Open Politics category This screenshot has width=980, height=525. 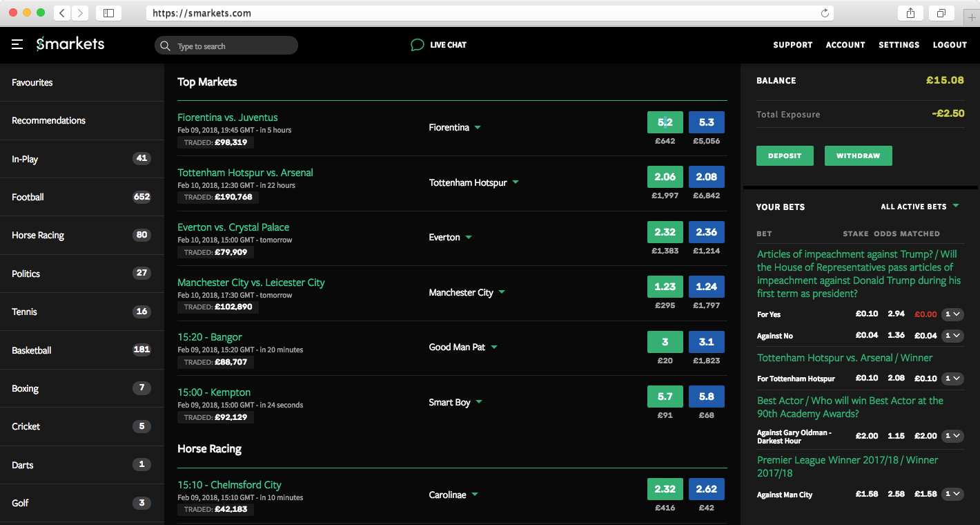82,274
